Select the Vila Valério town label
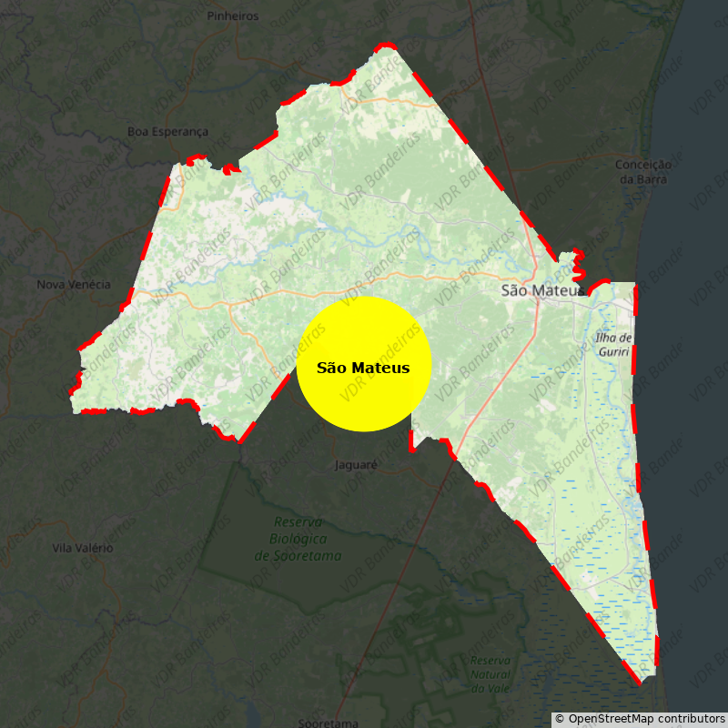 click(83, 548)
